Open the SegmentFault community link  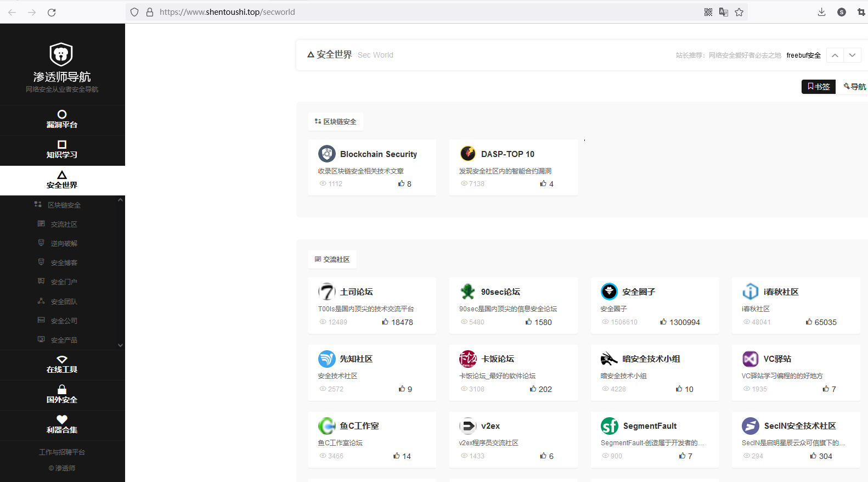(650, 426)
